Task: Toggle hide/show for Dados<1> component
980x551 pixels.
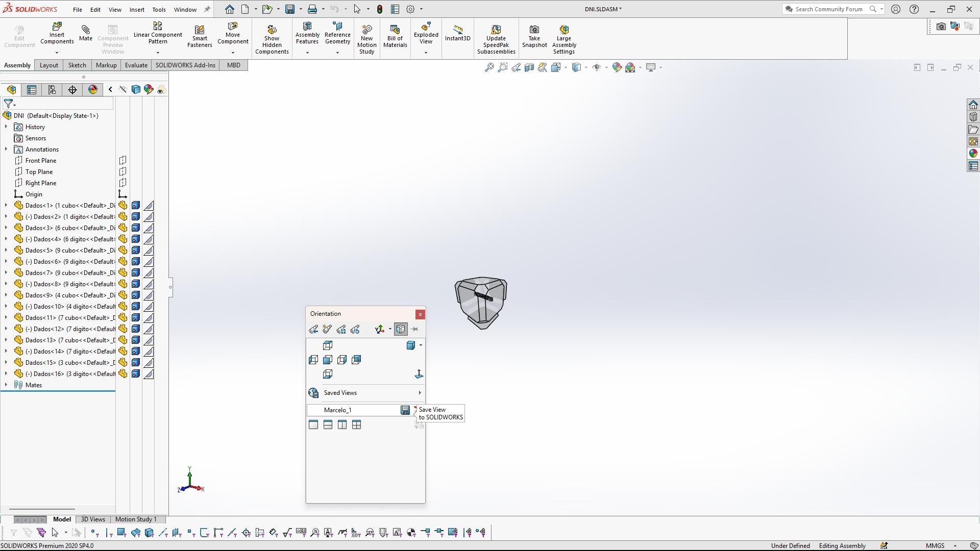Action: [x=123, y=206]
